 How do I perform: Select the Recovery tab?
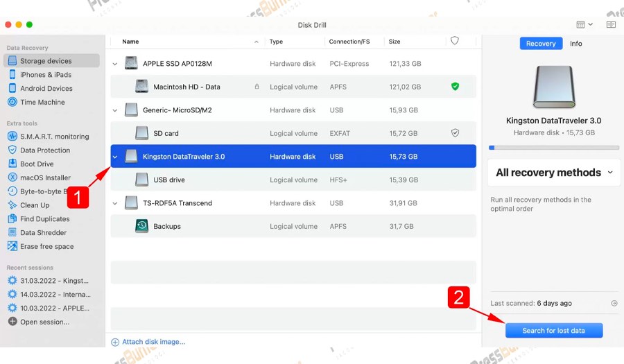pos(540,44)
